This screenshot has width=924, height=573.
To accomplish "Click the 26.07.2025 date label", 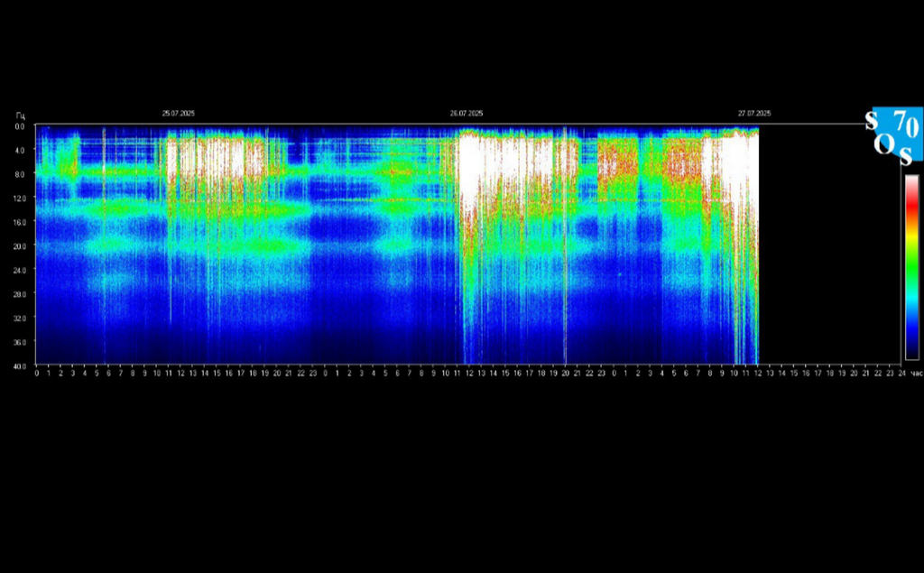I will pyautogui.click(x=467, y=114).
